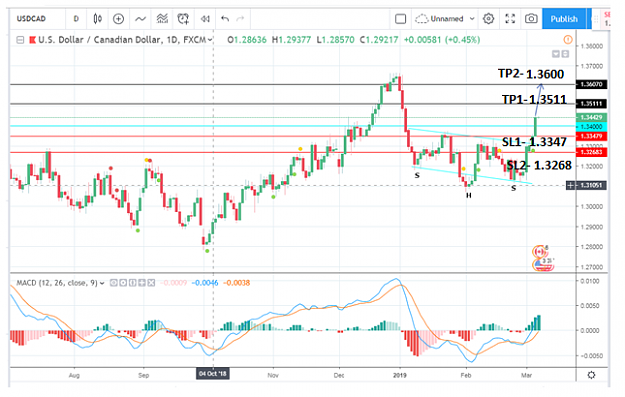Expand the Unnamed layout dropdown arrow

point(472,19)
